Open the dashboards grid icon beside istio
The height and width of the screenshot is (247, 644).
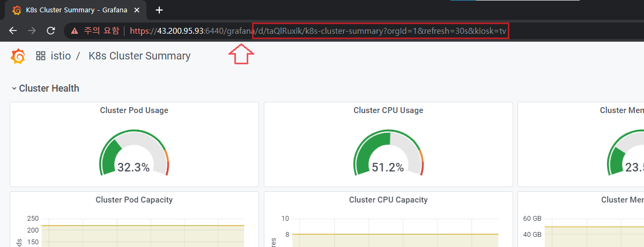tap(41, 56)
